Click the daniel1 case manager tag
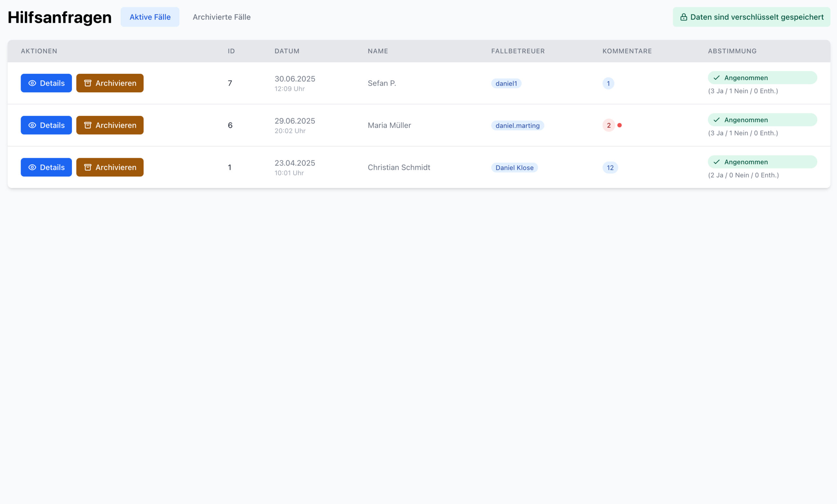837x504 pixels. [x=506, y=84]
